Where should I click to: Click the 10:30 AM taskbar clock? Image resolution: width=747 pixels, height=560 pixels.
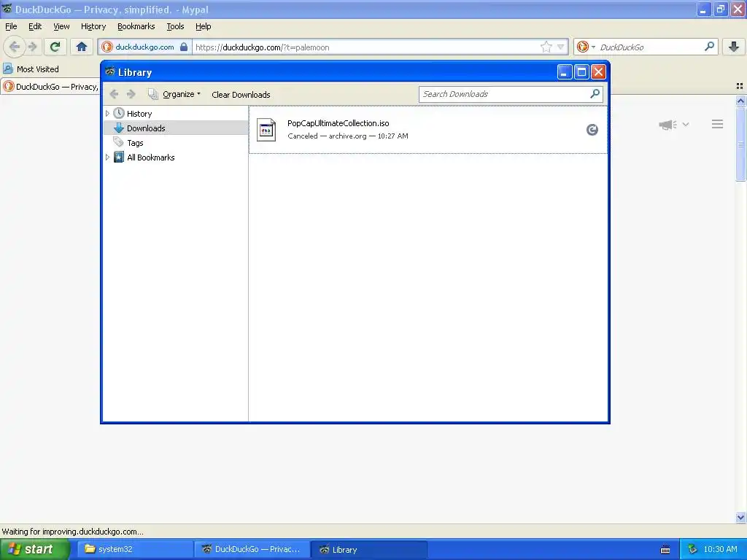coord(720,550)
